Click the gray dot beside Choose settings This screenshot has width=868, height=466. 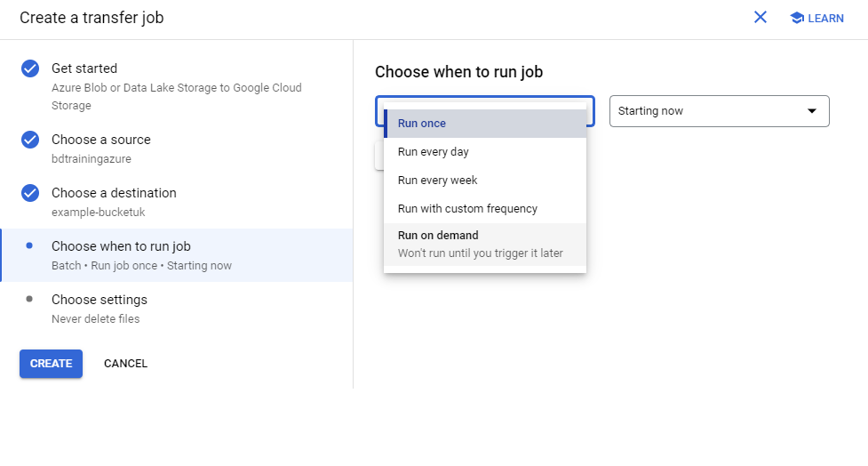click(29, 299)
